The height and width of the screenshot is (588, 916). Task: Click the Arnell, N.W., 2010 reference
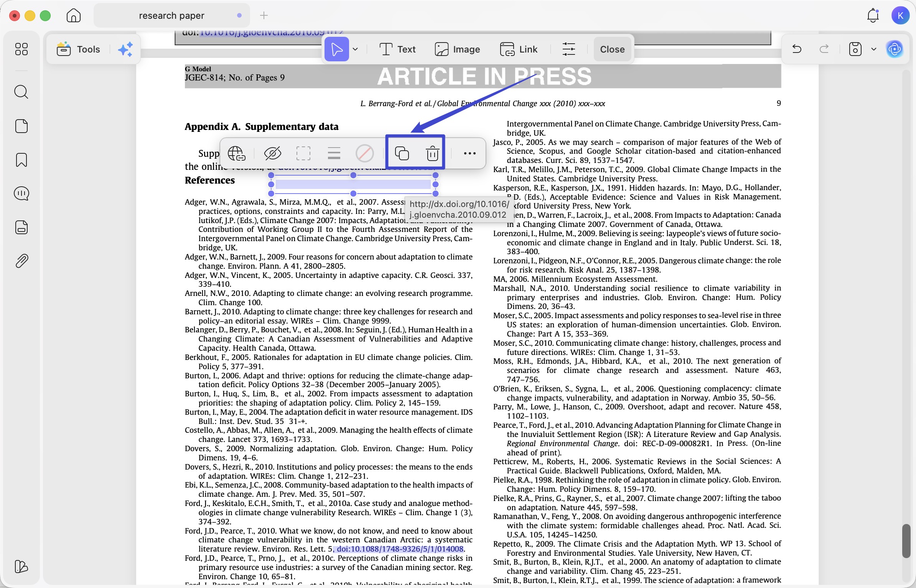329,298
